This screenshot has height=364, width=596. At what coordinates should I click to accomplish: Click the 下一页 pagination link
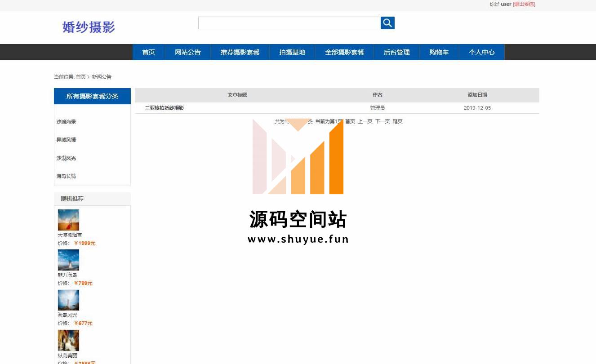click(383, 121)
